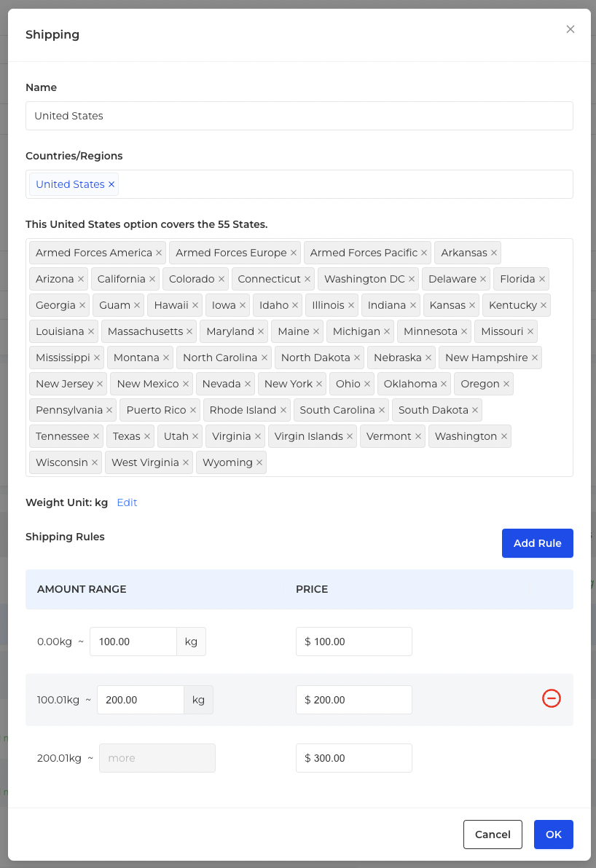Remove United States country tag
Image resolution: width=596 pixels, height=868 pixels.
[111, 184]
